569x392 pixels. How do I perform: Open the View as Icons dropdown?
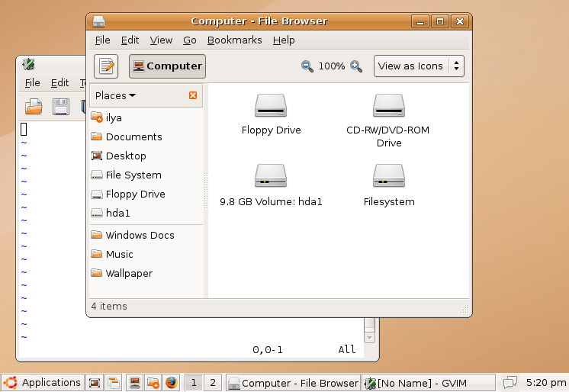coord(419,66)
